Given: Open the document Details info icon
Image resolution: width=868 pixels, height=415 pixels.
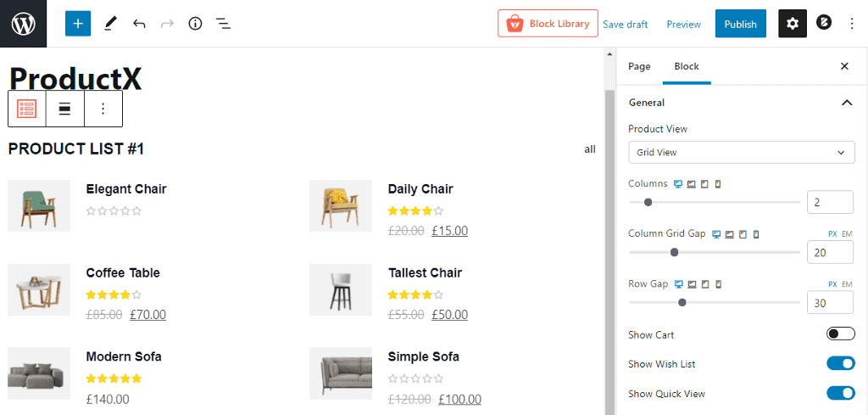Looking at the screenshot, I should [x=195, y=24].
